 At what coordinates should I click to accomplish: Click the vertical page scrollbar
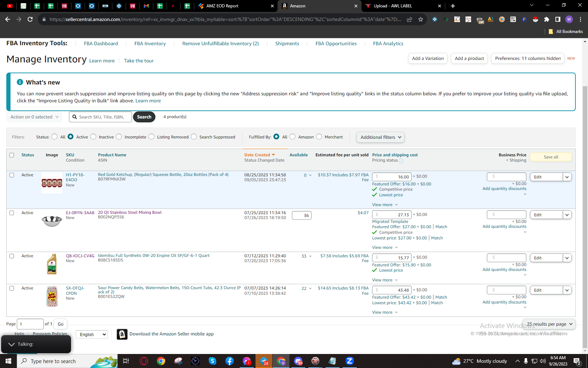click(585, 217)
